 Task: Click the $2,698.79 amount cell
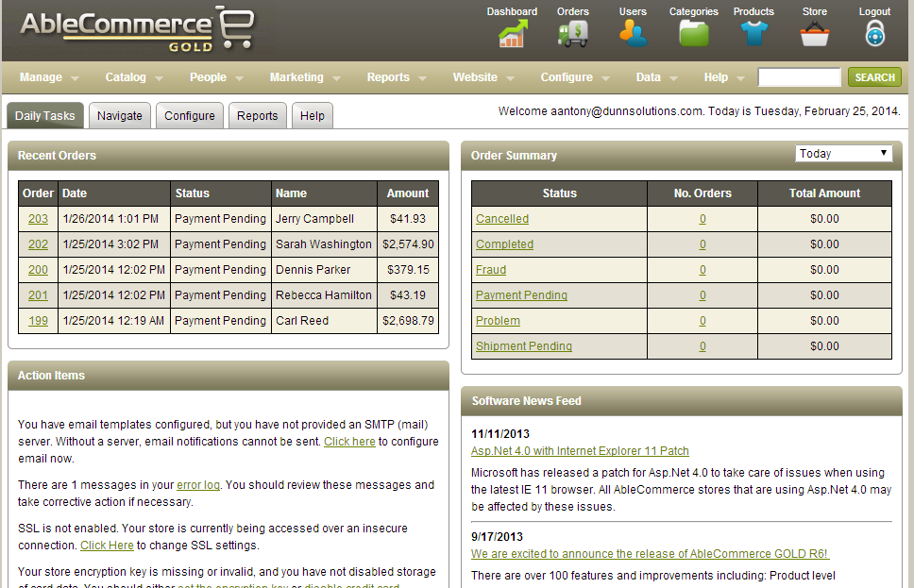(x=408, y=321)
